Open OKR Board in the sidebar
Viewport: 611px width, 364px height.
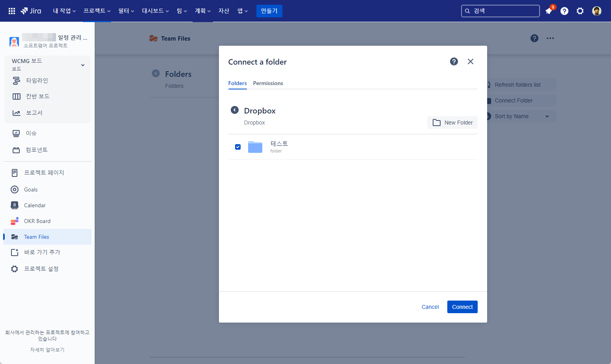tap(47, 221)
